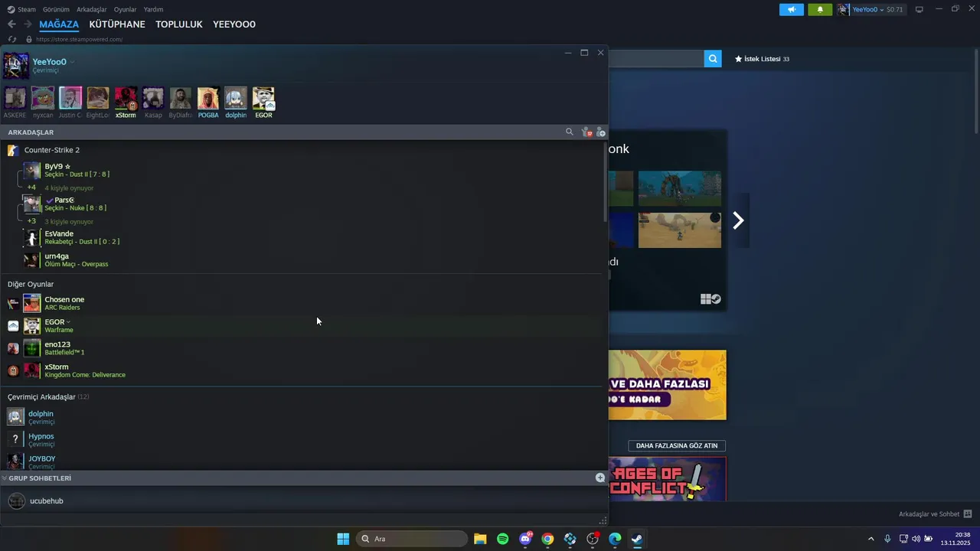
Task: Open Arkadaşlar ve Sohbet button
Action: click(935, 514)
